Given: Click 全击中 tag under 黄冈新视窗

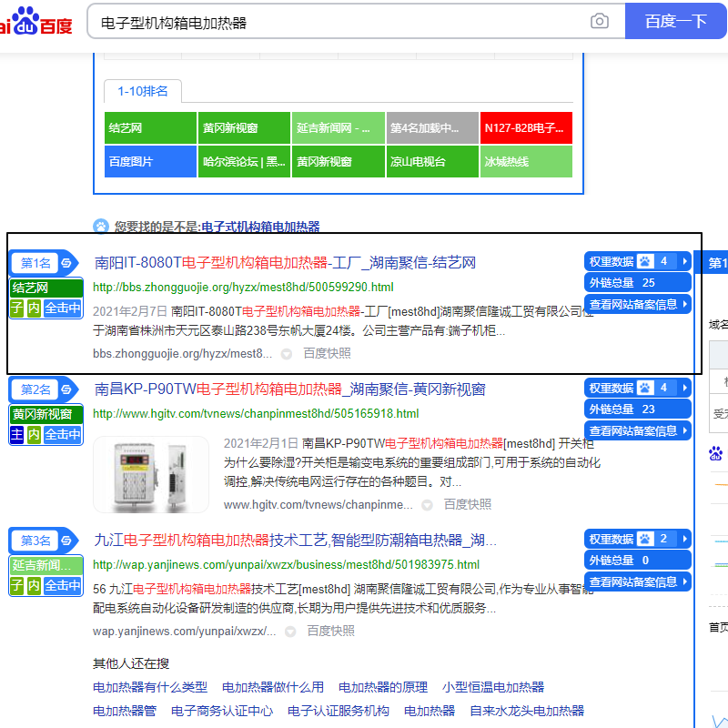Looking at the screenshot, I should click(x=63, y=435).
